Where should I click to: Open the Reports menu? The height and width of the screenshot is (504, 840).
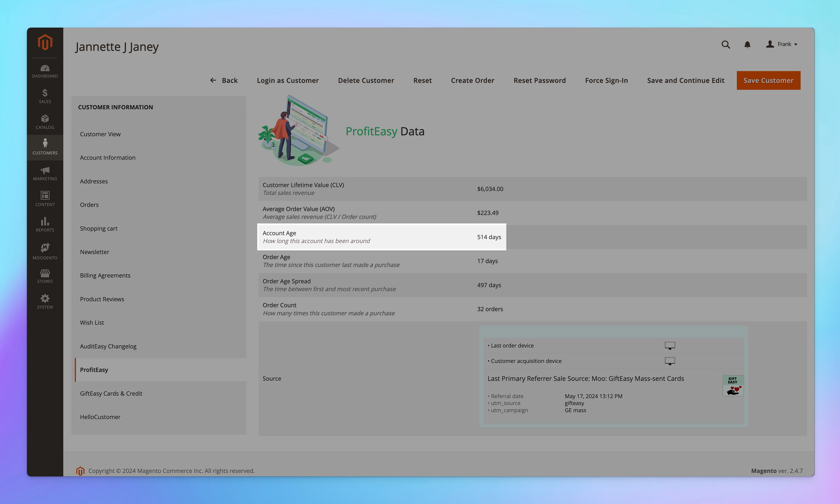coord(45,225)
